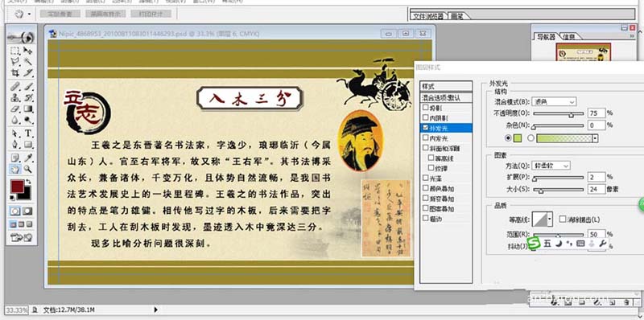The width and height of the screenshot is (644, 320).
Task: Select the Eraser tool
Action: pyautogui.click(x=15, y=109)
